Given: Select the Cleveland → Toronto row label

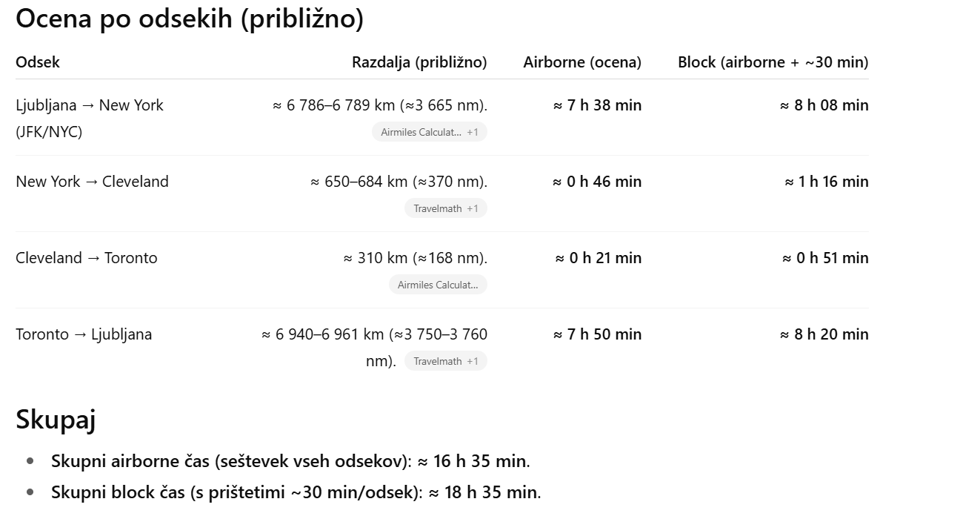Looking at the screenshot, I should 87,258.
